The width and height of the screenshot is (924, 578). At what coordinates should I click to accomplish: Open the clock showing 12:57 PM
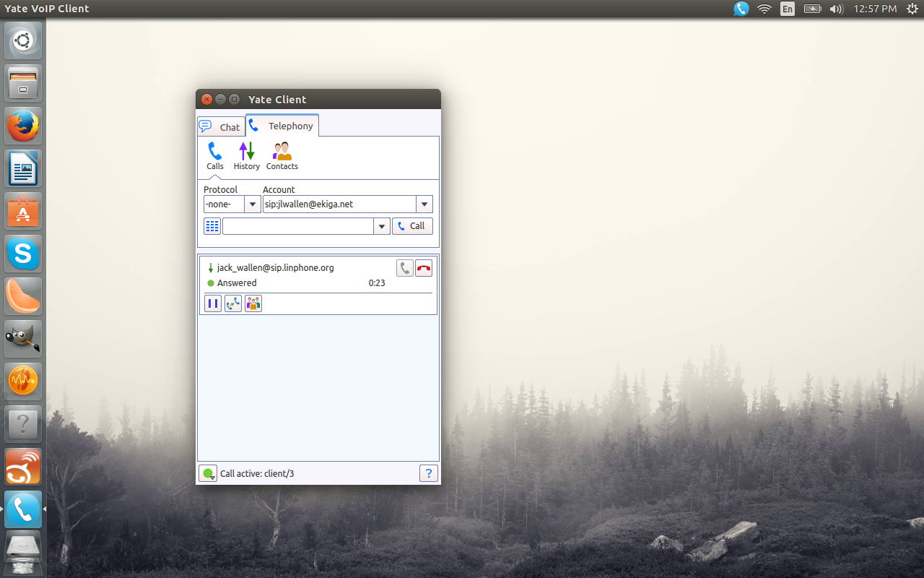(875, 9)
